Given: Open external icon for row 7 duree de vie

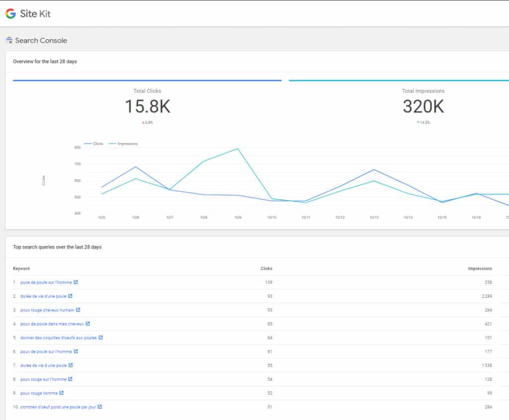Looking at the screenshot, I should [x=71, y=365].
